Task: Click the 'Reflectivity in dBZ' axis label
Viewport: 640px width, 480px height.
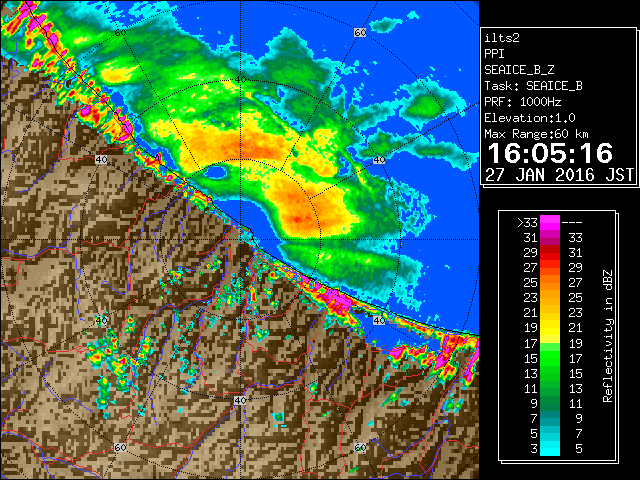Action: click(x=608, y=336)
